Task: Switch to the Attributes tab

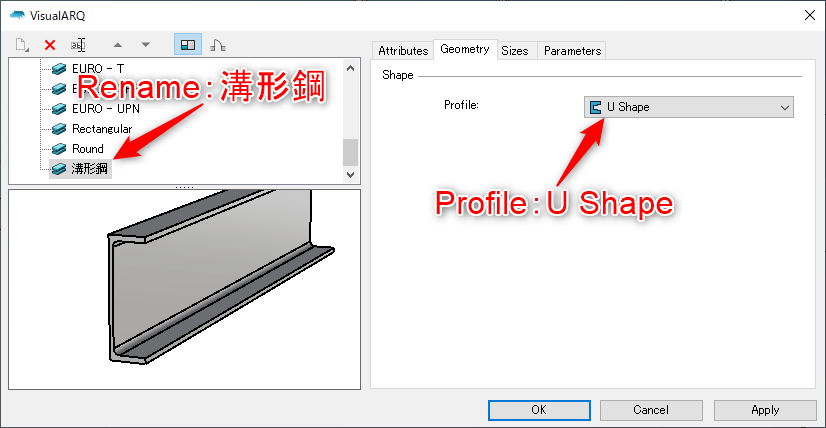Action: click(x=403, y=51)
